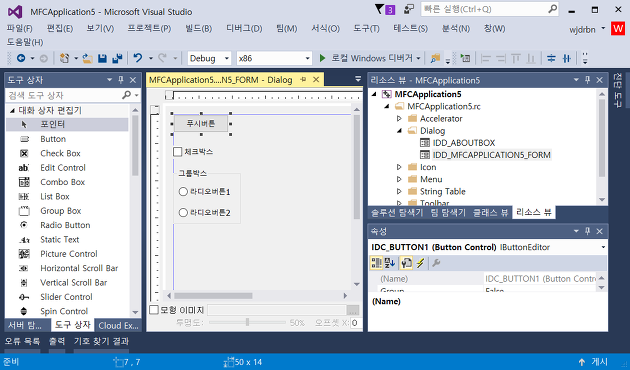Image resolution: width=630 pixels, height=370 pixels.
Task: Click the Undo toolbar icon
Action: click(x=138, y=58)
